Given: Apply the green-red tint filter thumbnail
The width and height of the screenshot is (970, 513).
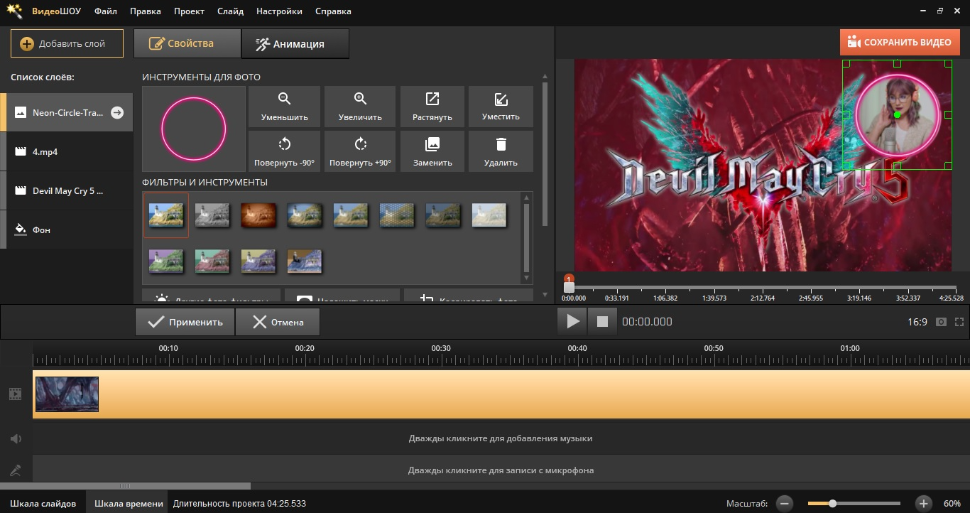Looking at the screenshot, I should (212, 261).
